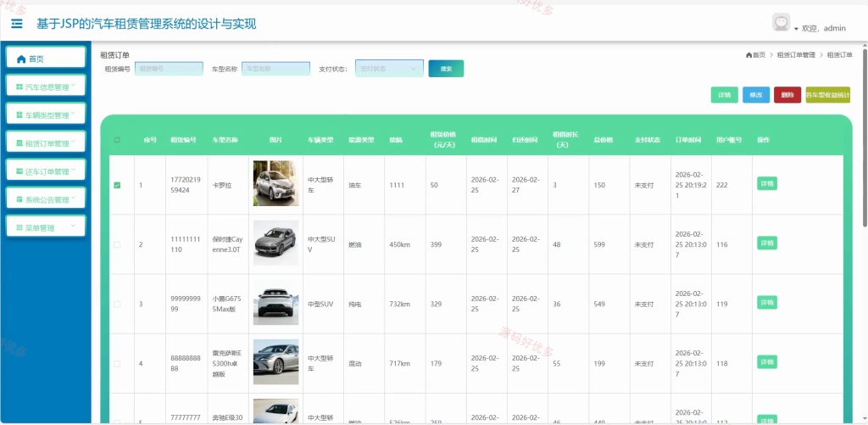Click the 详情 button in the 卡罗拉 row
Image resolution: width=868 pixels, height=425 pixels.
tap(766, 184)
